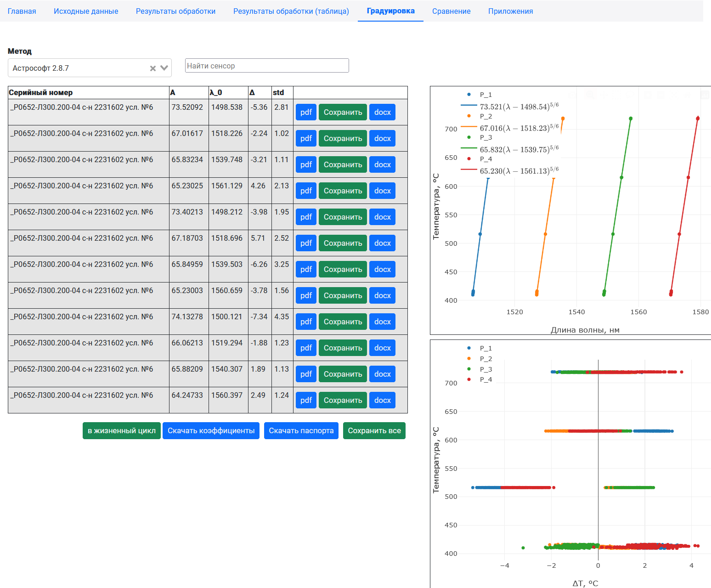
Task: Click Скачать паспорта button
Action: click(x=301, y=430)
